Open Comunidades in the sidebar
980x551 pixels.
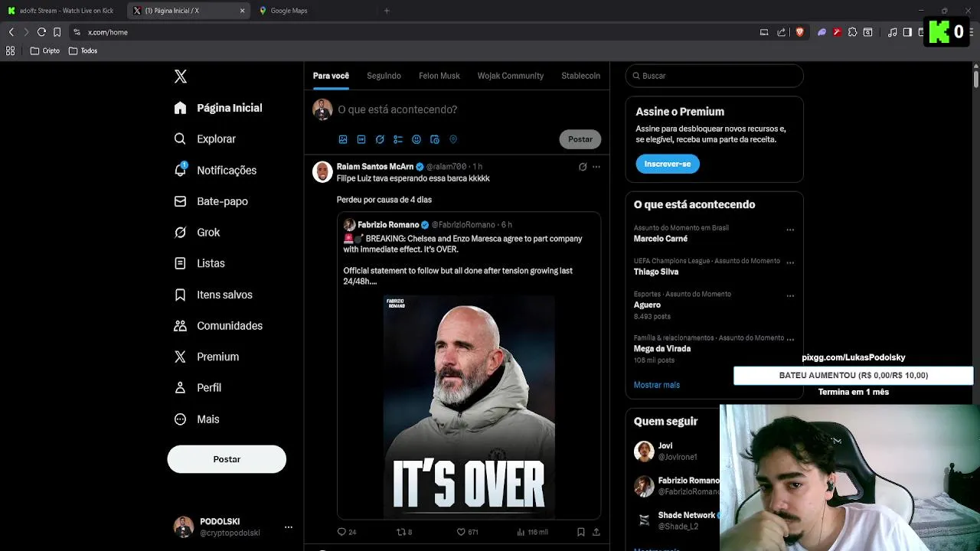coord(219,326)
